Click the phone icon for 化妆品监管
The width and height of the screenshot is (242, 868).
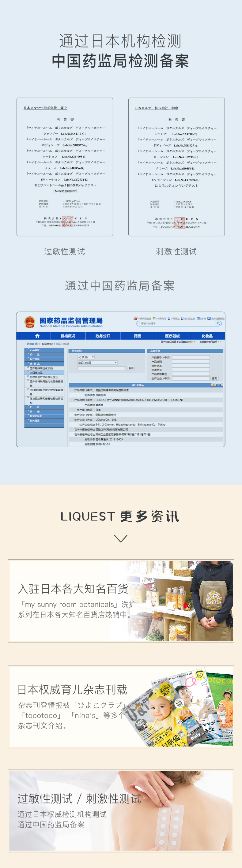point(182,319)
